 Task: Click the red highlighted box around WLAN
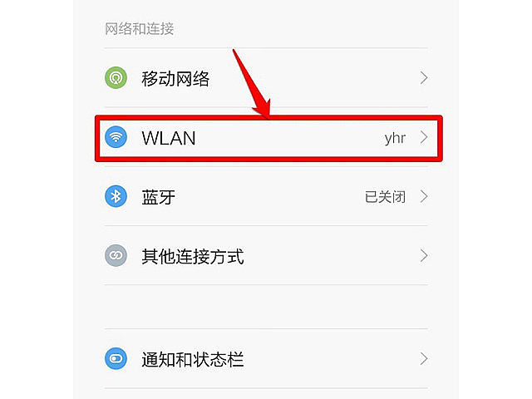268,139
